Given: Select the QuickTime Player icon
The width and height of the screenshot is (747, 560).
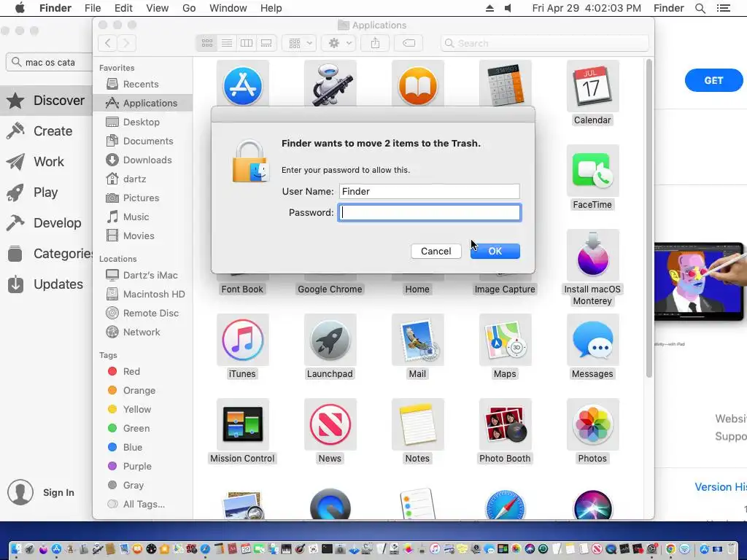Looking at the screenshot, I should pyautogui.click(x=330, y=505).
